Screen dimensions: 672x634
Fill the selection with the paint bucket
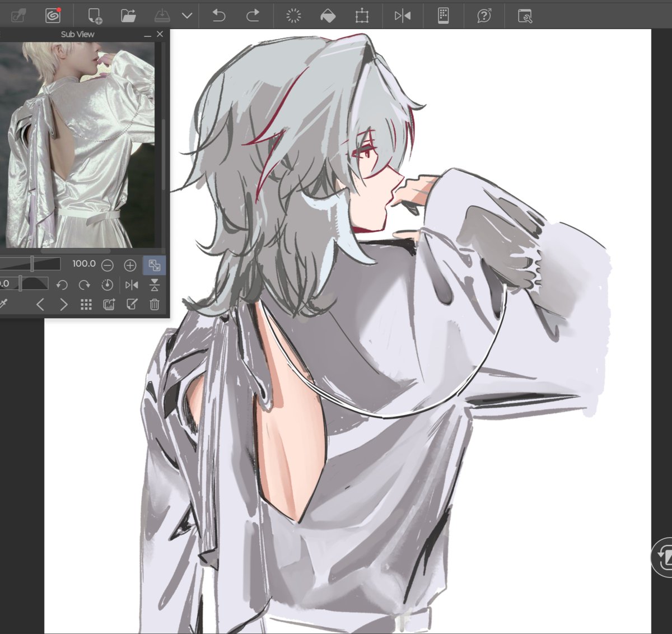(x=328, y=16)
